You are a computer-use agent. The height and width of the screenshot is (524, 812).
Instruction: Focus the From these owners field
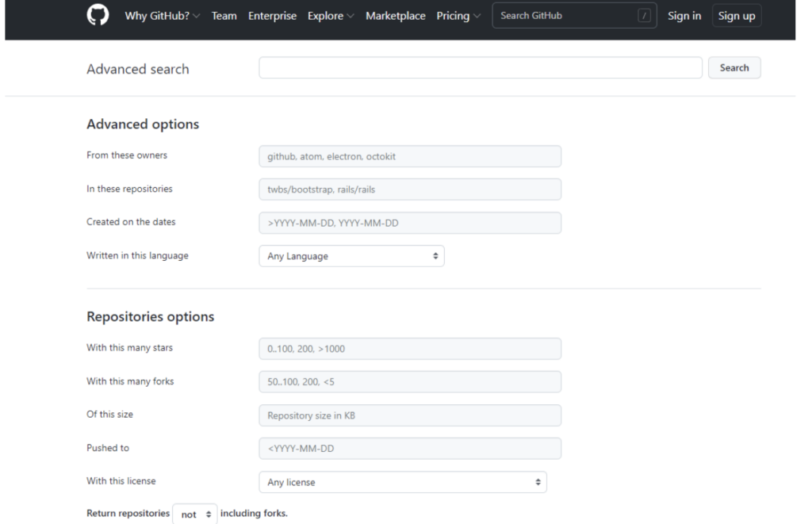pyautogui.click(x=410, y=156)
